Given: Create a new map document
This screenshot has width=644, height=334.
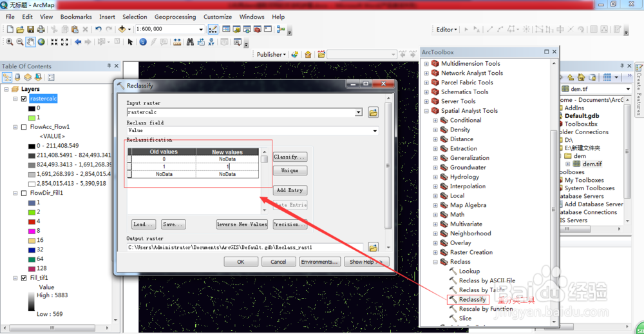Looking at the screenshot, I should (10, 29).
